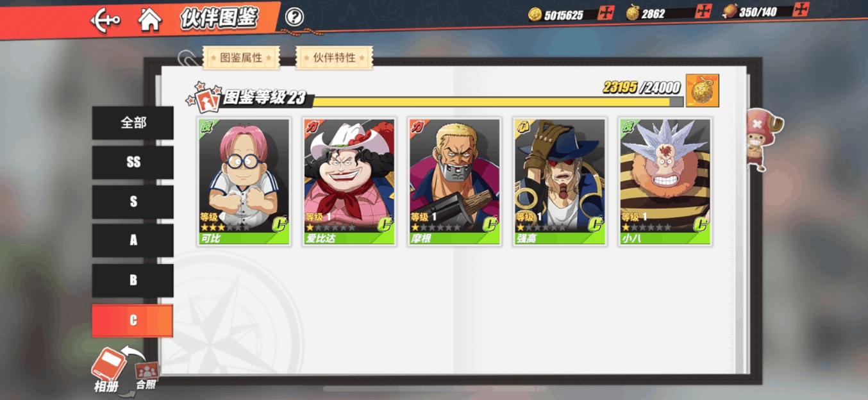Add gold coins with the plus icon
Screen dimensions: 868x400
[x=605, y=12]
